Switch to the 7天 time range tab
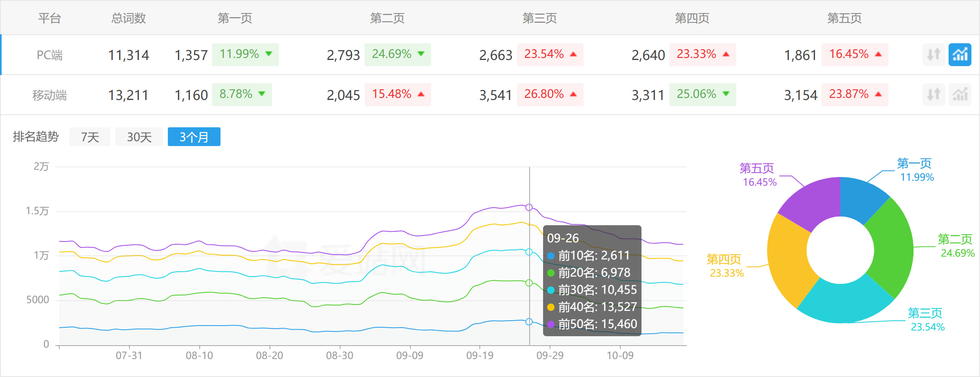Image resolution: width=980 pixels, height=377 pixels. pos(89,137)
